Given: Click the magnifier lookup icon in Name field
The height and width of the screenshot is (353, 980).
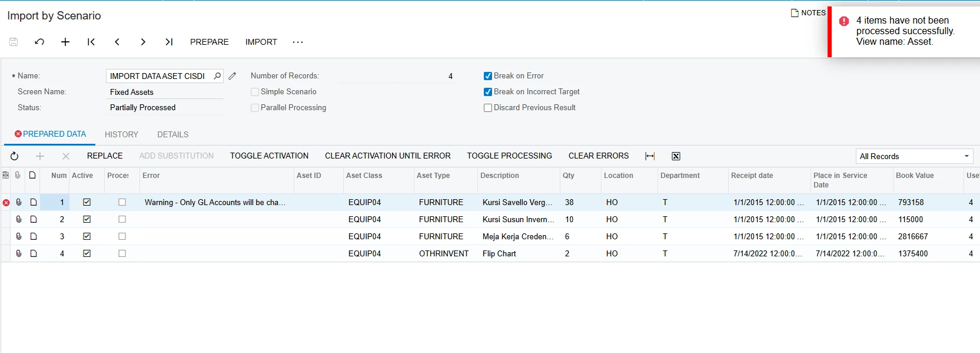Looking at the screenshot, I should [217, 76].
